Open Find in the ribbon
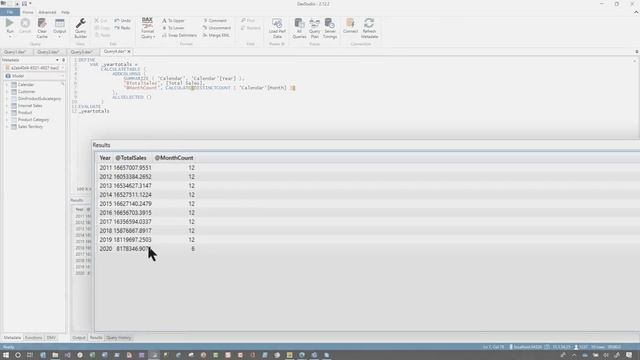The width and height of the screenshot is (640, 360). (248, 20)
